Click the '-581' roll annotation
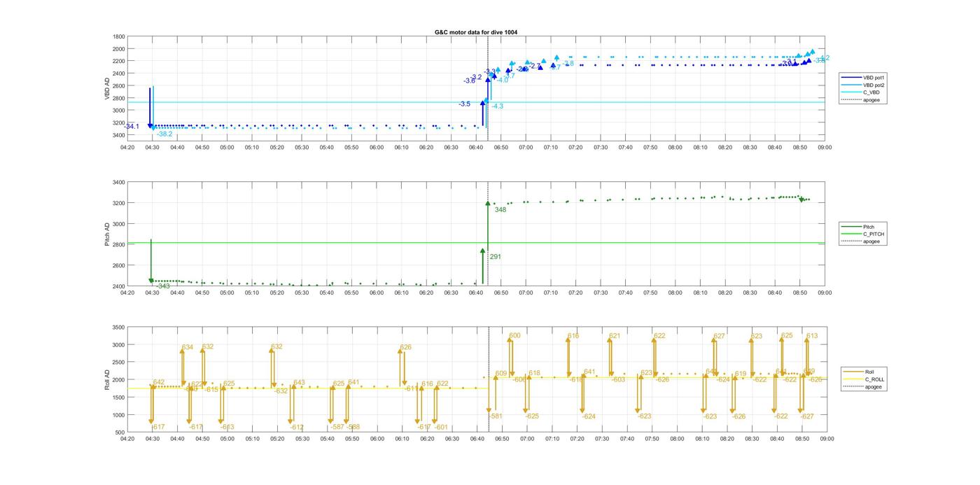The width and height of the screenshot is (980, 485). click(x=496, y=416)
